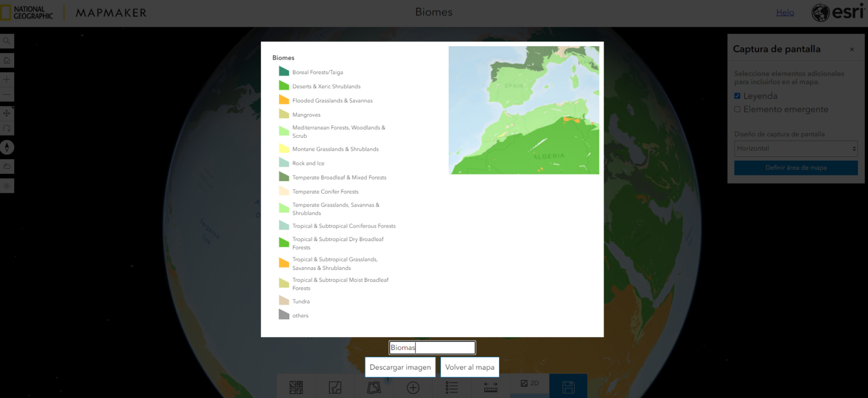The width and height of the screenshot is (868, 398).
Task: Click the Mangroves legend color swatch
Action: click(x=283, y=113)
